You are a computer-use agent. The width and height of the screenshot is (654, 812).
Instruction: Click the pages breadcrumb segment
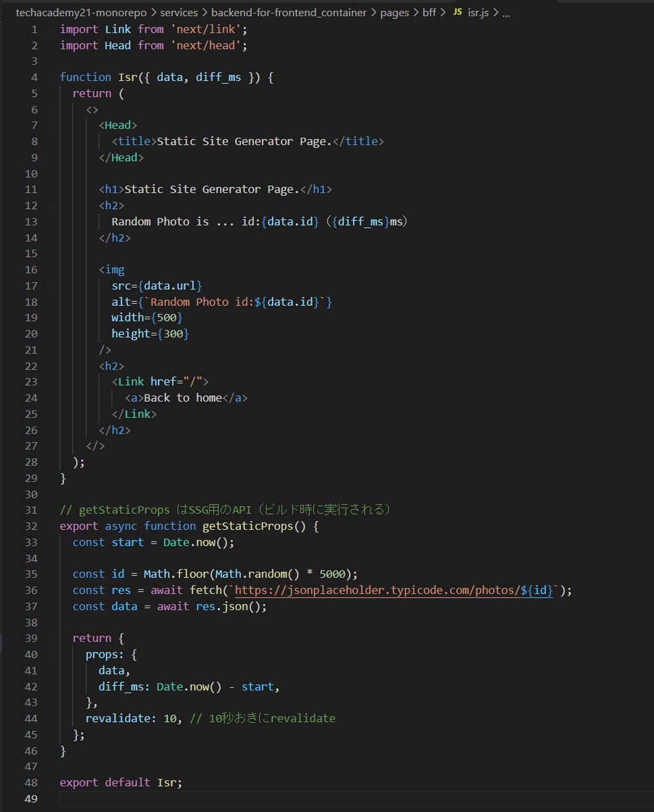tap(395, 12)
